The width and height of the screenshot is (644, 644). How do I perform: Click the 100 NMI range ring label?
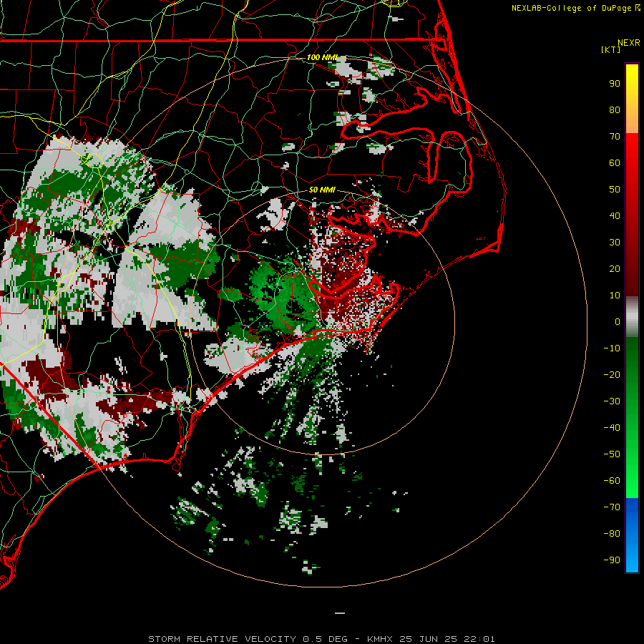click(x=323, y=57)
